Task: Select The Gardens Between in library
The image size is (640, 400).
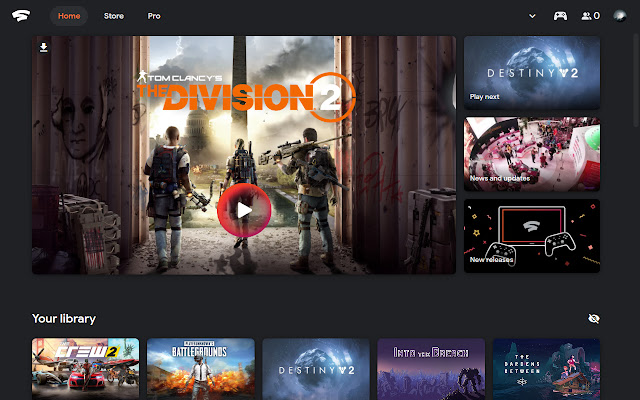Action: (x=547, y=369)
